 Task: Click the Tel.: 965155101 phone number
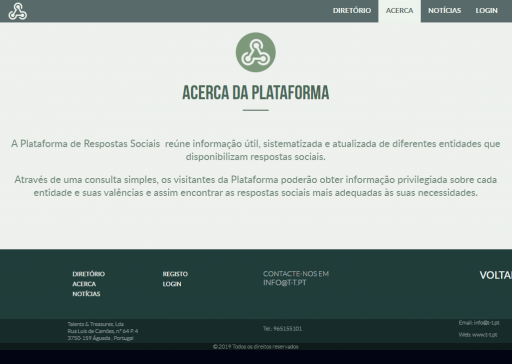282,329
